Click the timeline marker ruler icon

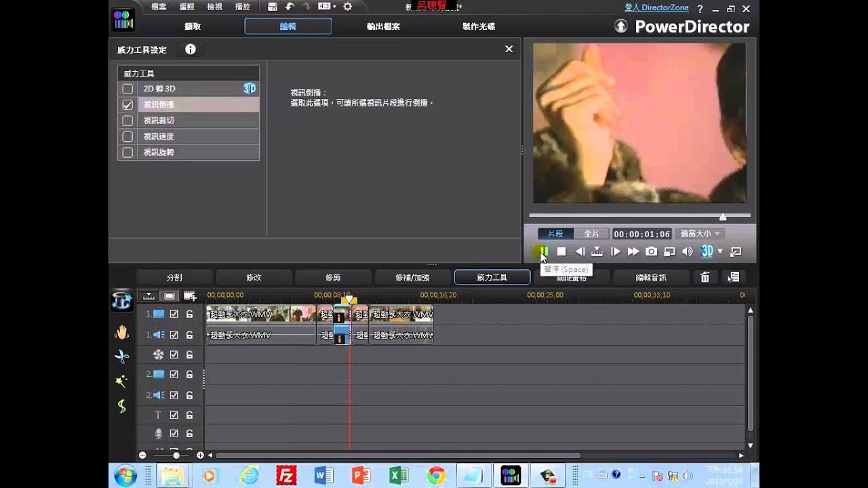point(149,296)
